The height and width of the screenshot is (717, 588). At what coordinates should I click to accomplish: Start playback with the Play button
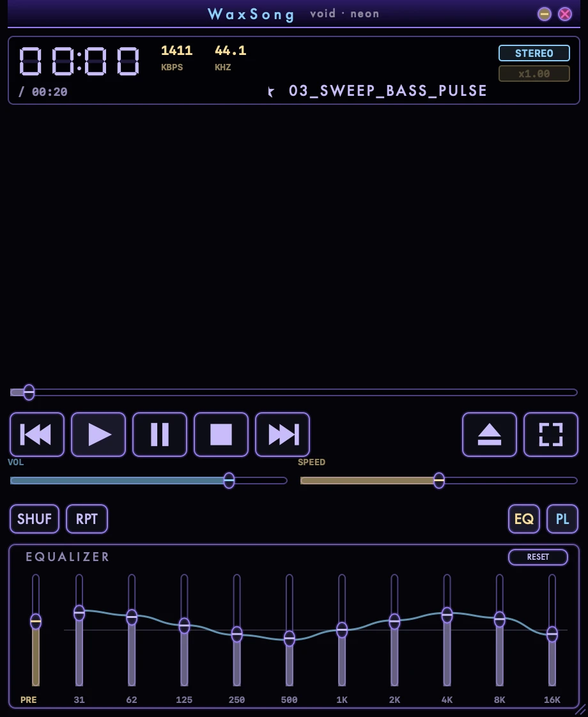coord(98,435)
